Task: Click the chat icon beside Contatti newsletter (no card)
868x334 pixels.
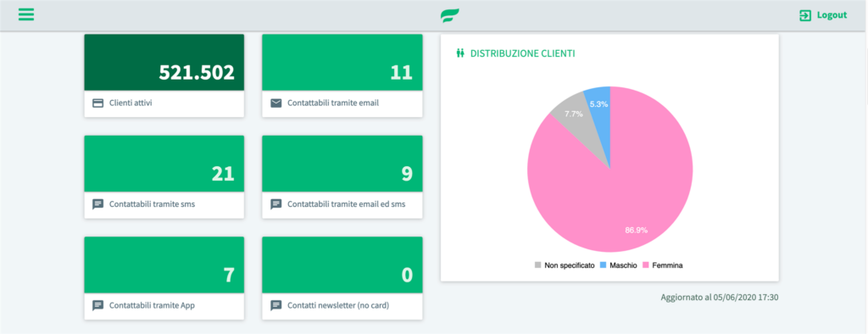Action: pos(275,306)
